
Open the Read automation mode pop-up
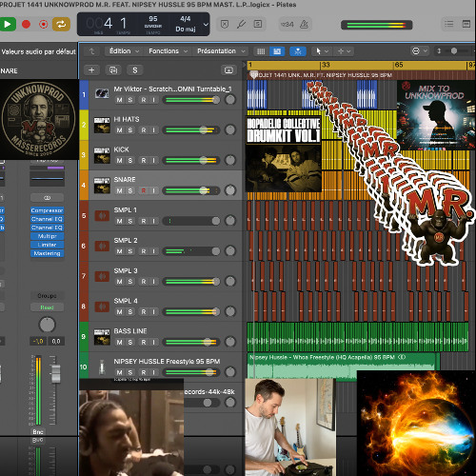tap(47, 307)
